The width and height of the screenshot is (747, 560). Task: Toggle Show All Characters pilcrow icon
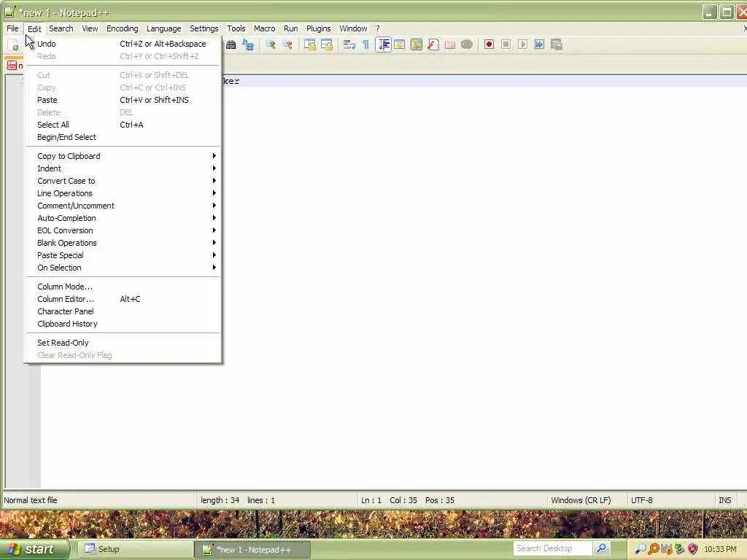(x=366, y=44)
